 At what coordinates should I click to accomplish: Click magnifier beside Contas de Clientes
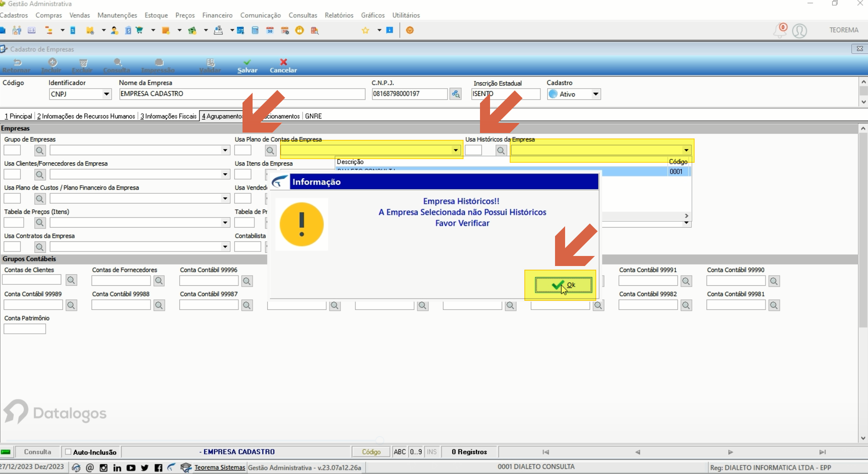pyautogui.click(x=71, y=280)
